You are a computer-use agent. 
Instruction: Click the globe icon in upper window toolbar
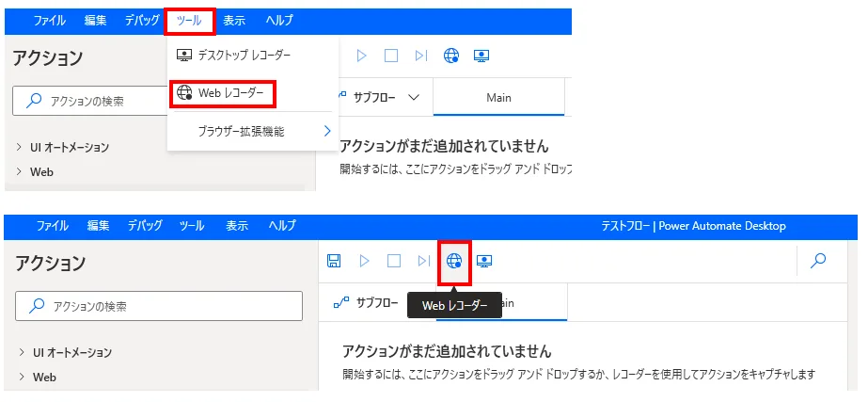(x=451, y=56)
